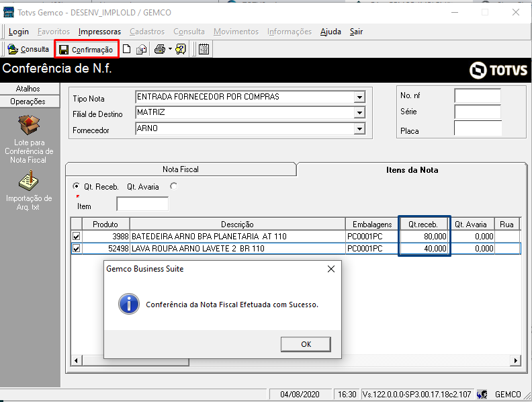Screen dimensions: 532x402
Task: Expand the Fornecedor dropdown
Action: tap(359, 128)
